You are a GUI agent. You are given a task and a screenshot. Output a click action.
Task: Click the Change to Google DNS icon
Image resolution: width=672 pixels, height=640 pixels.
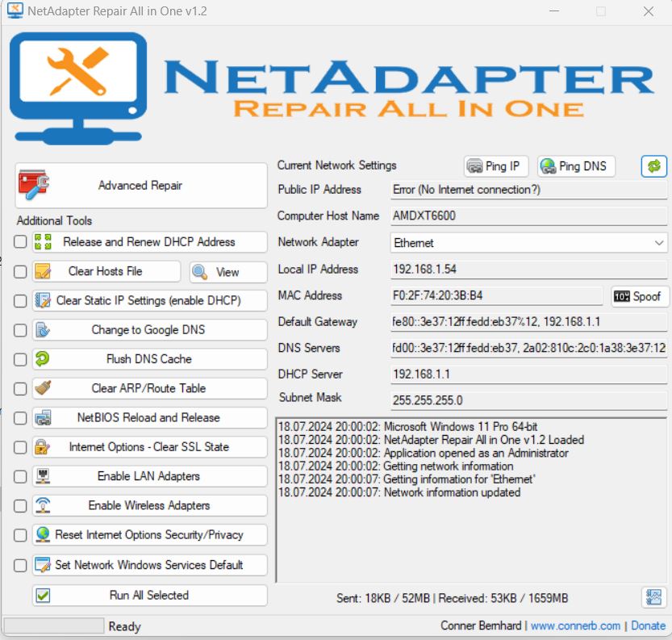[x=43, y=329]
